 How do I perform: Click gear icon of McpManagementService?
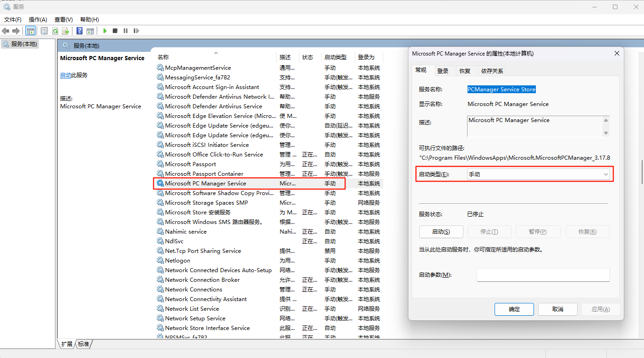point(160,67)
